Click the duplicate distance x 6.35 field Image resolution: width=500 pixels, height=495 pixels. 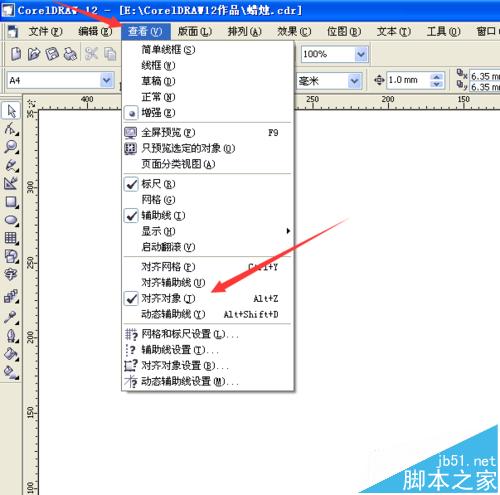click(485, 76)
